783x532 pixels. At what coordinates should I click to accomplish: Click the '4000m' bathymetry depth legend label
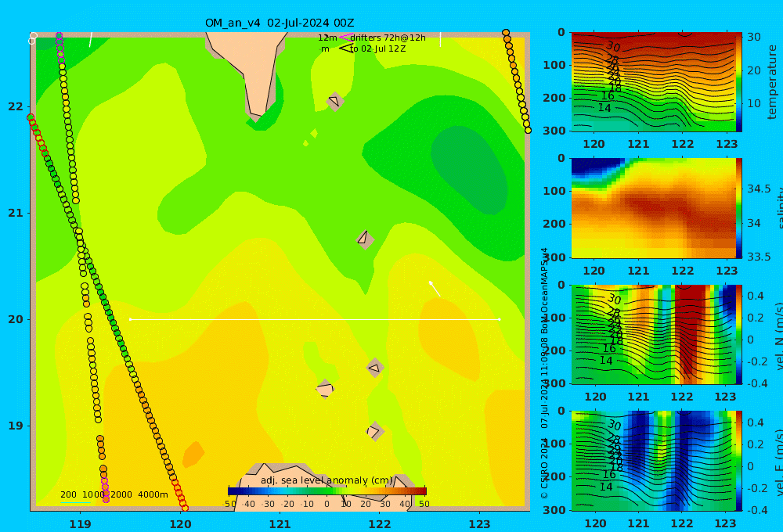pos(153,494)
